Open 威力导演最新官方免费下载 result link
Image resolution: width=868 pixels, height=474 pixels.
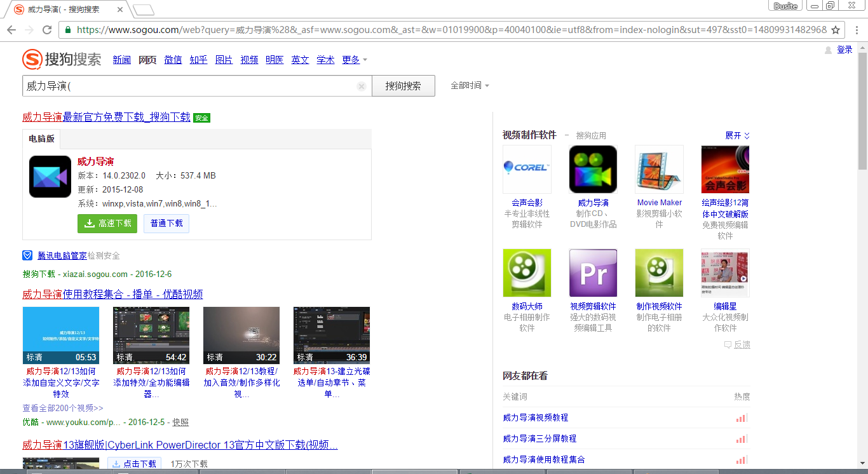(x=106, y=117)
